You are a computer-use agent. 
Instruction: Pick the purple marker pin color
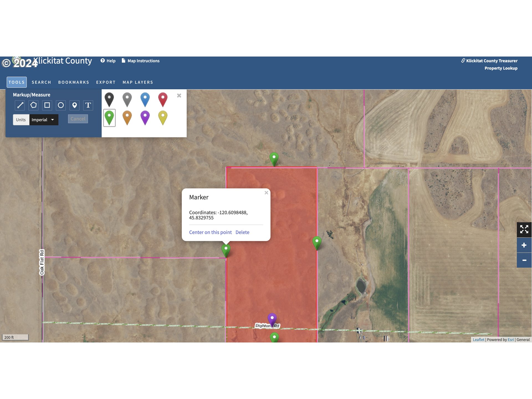click(x=145, y=117)
